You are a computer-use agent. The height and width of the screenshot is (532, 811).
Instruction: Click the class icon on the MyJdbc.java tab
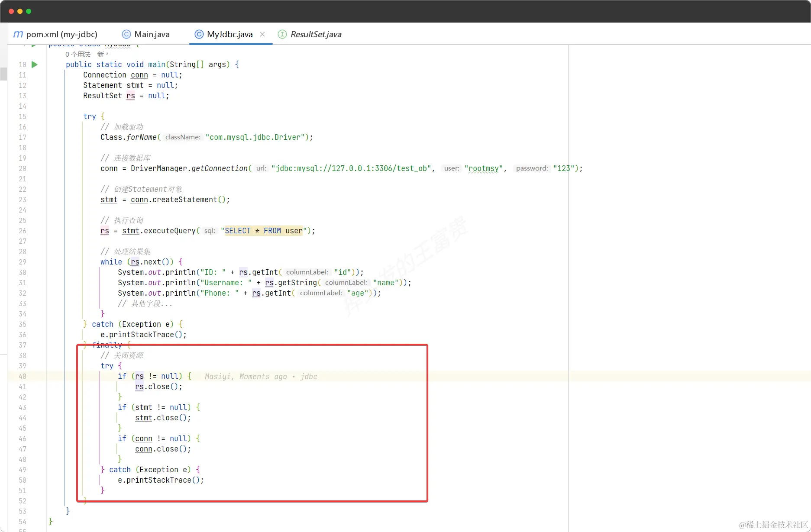click(199, 34)
